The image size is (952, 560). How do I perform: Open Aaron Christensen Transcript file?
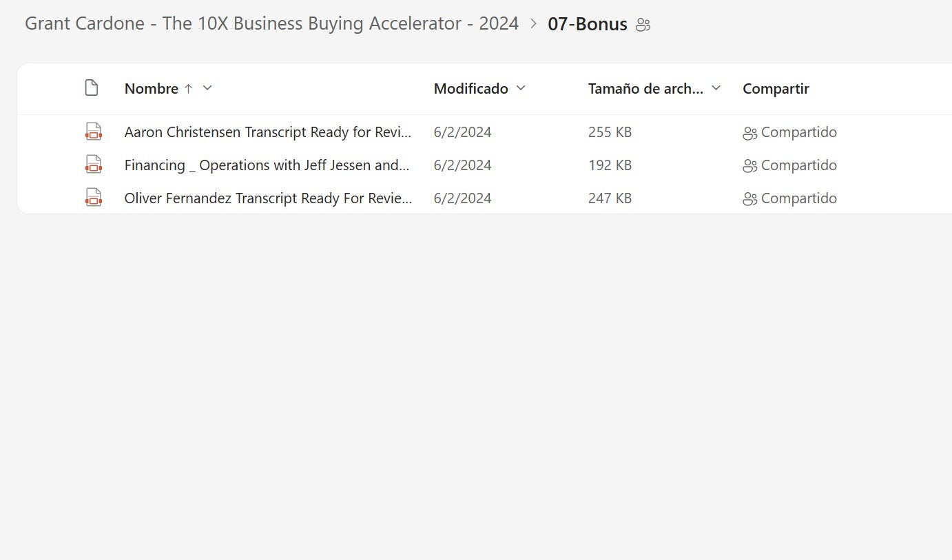[268, 132]
